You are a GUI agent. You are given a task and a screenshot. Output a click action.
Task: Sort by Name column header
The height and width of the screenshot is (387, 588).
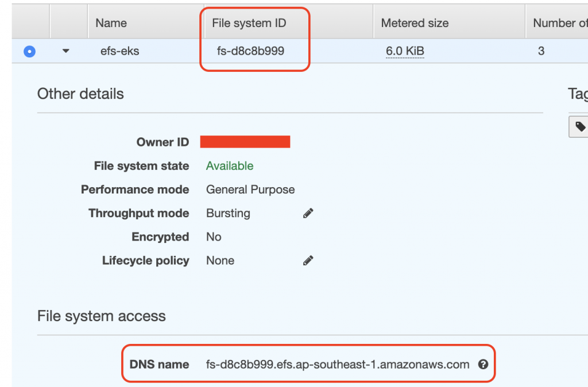(x=111, y=23)
